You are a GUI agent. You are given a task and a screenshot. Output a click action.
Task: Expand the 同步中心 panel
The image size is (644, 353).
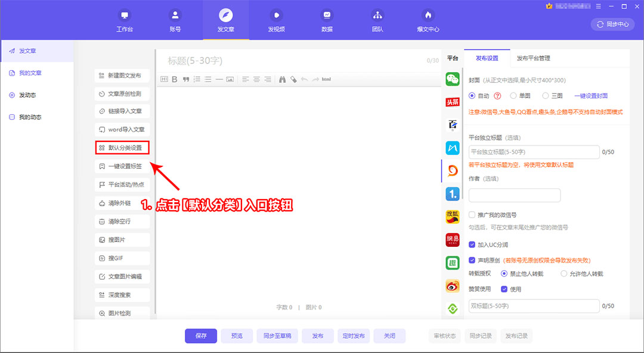point(612,24)
